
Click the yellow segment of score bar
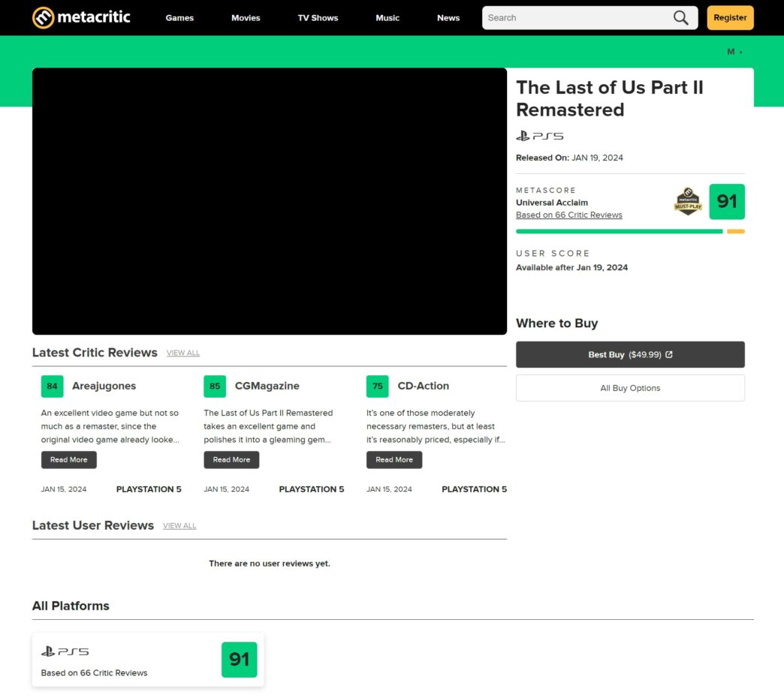[735, 231]
